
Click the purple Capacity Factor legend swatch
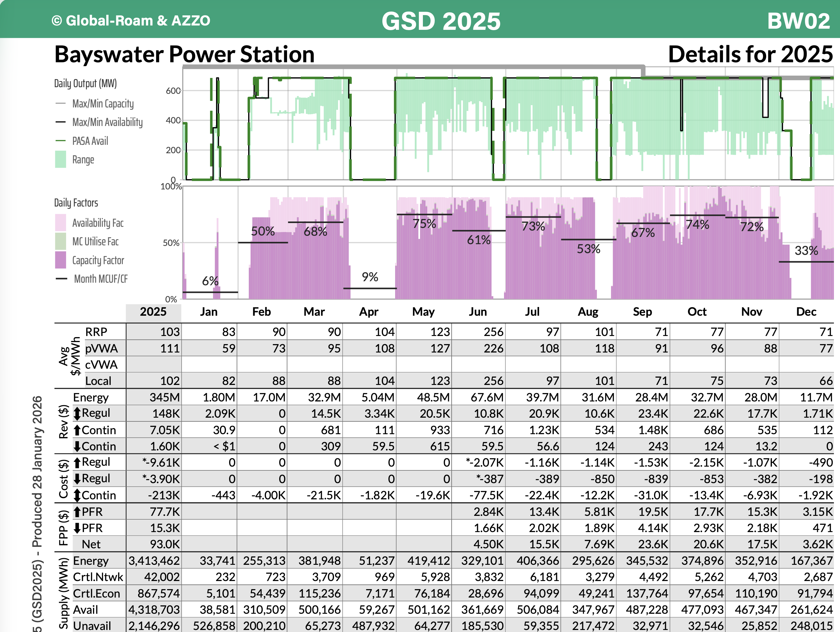pyautogui.click(x=61, y=260)
